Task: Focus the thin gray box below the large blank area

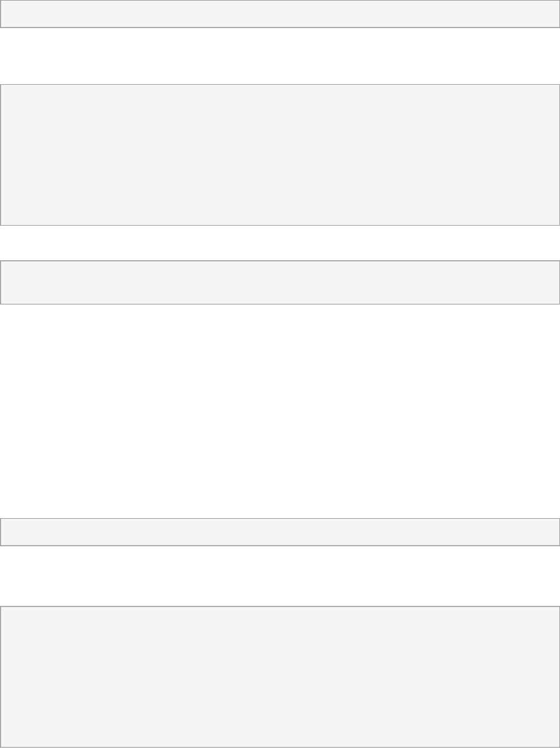Action: [280, 532]
